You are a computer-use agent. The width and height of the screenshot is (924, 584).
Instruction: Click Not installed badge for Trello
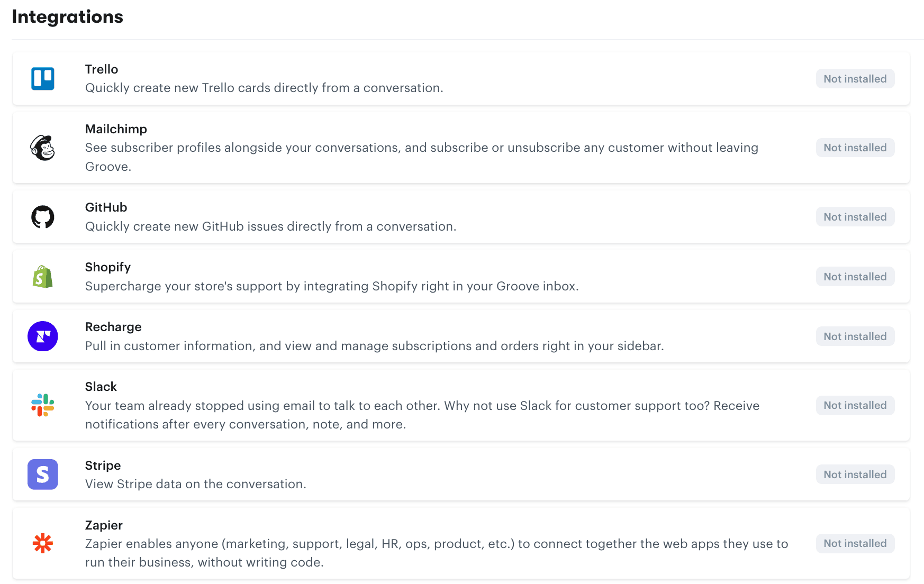pos(855,78)
